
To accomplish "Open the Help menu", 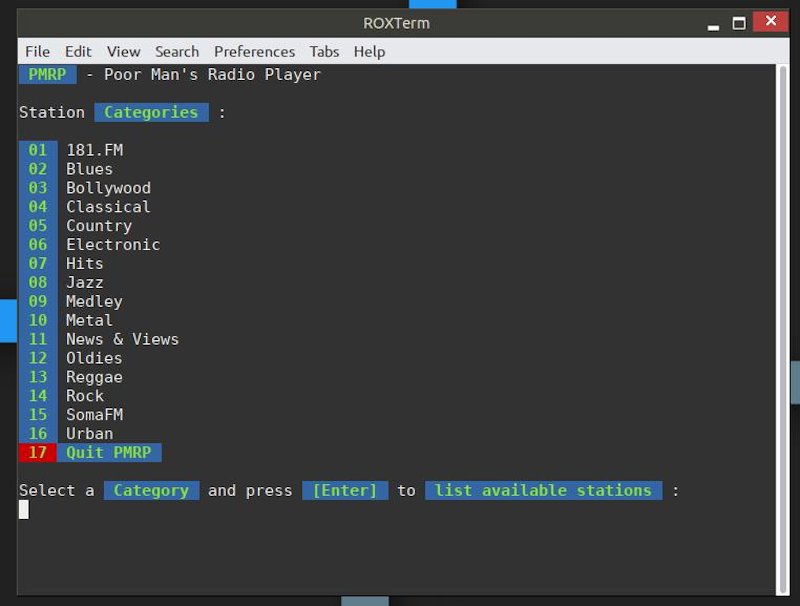I will 369,51.
